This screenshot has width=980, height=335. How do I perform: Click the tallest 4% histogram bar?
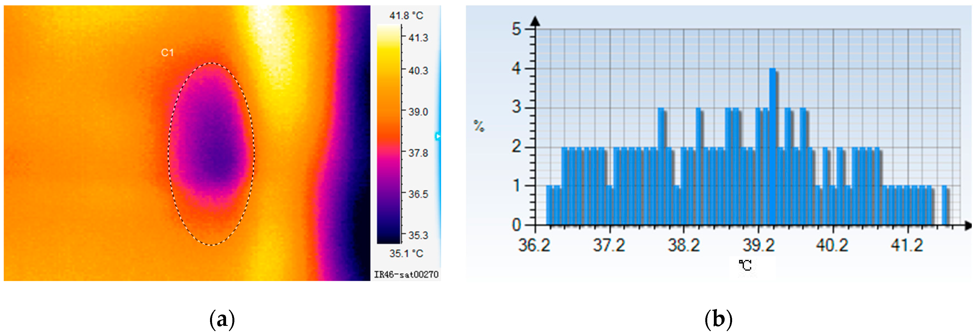coord(773,147)
